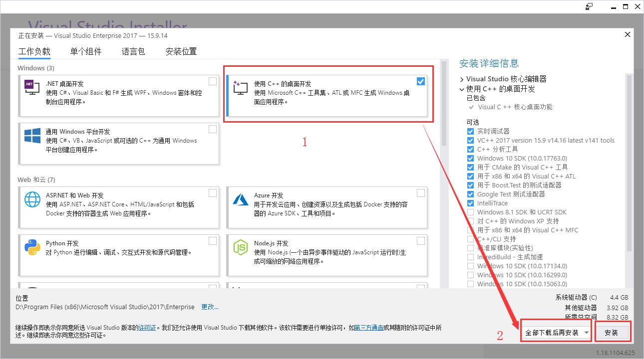Screen dimensions: 644x359
Task: Click the install path D:\Program Files (x86) text
Action: tap(106, 307)
